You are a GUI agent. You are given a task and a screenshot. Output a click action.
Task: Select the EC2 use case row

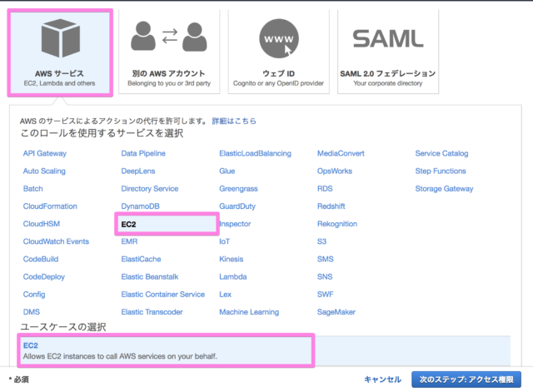click(265, 350)
